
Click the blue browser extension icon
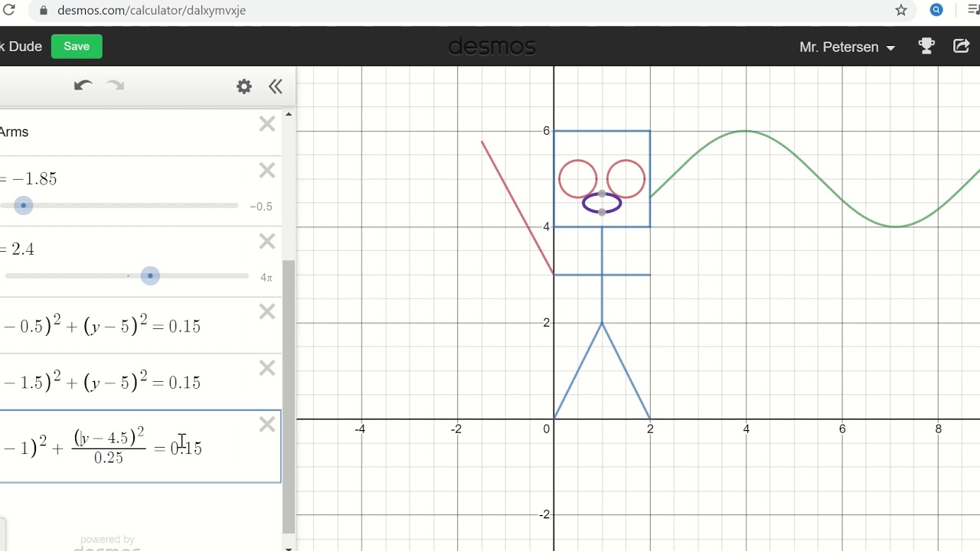tap(936, 11)
